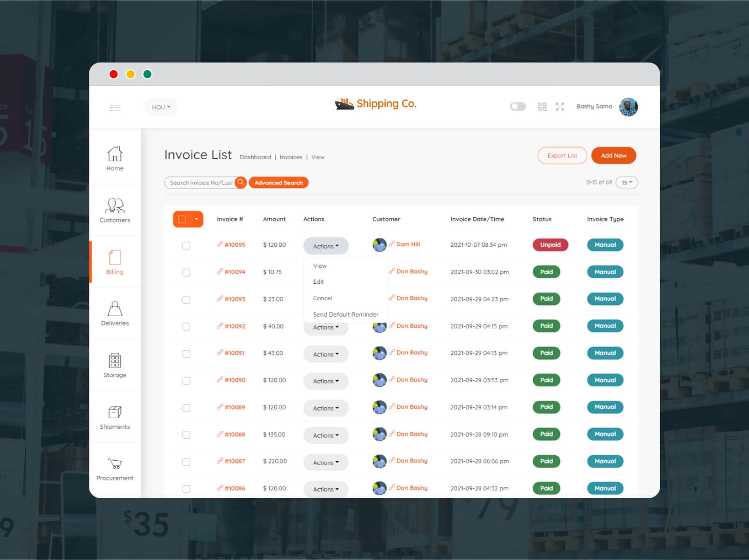Open the grid apps icon in header

542,107
